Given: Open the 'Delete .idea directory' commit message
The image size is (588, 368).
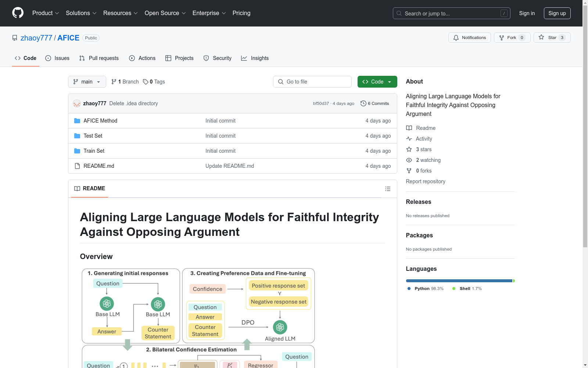Looking at the screenshot, I should coord(133,103).
